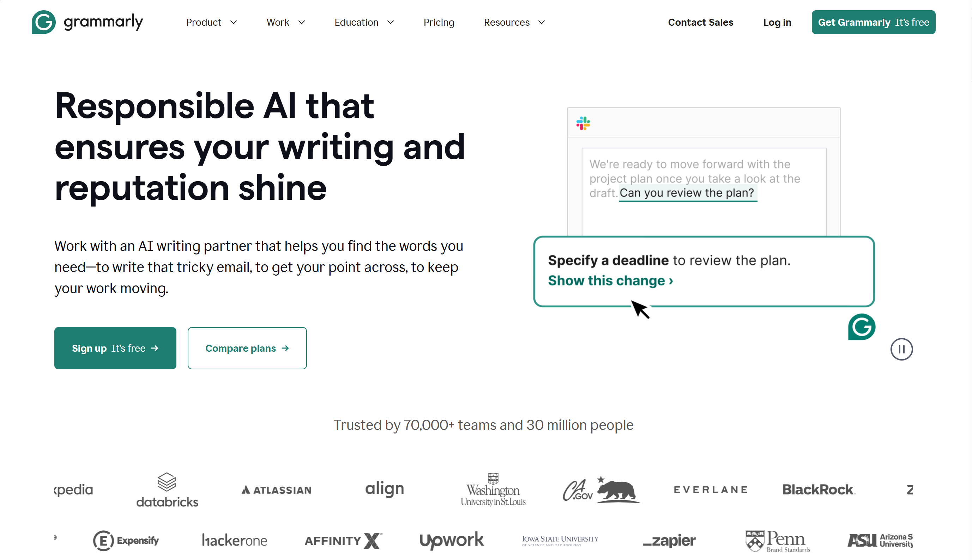Expand the Product dropdown menu
Image resolution: width=972 pixels, height=560 pixels.
tap(211, 22)
